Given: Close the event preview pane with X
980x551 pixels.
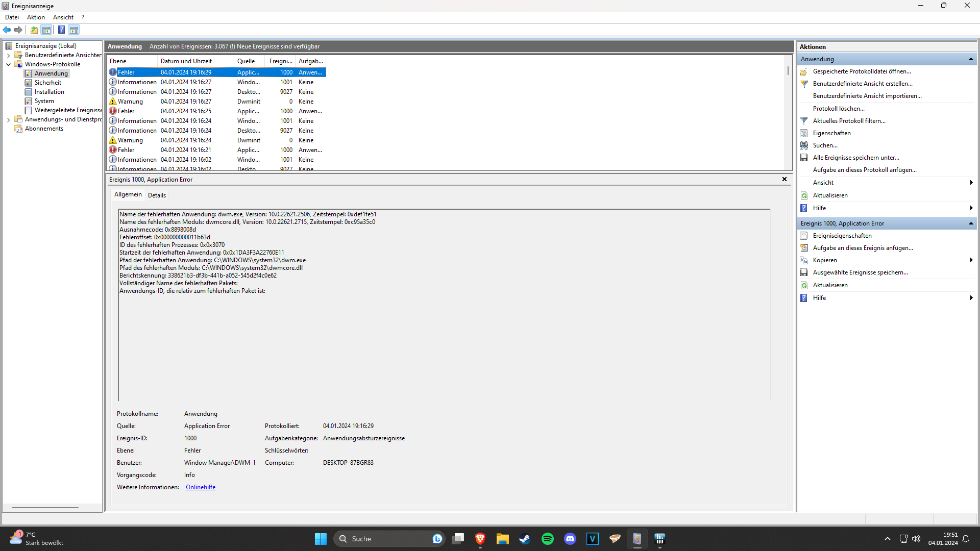Looking at the screenshot, I should [784, 180].
